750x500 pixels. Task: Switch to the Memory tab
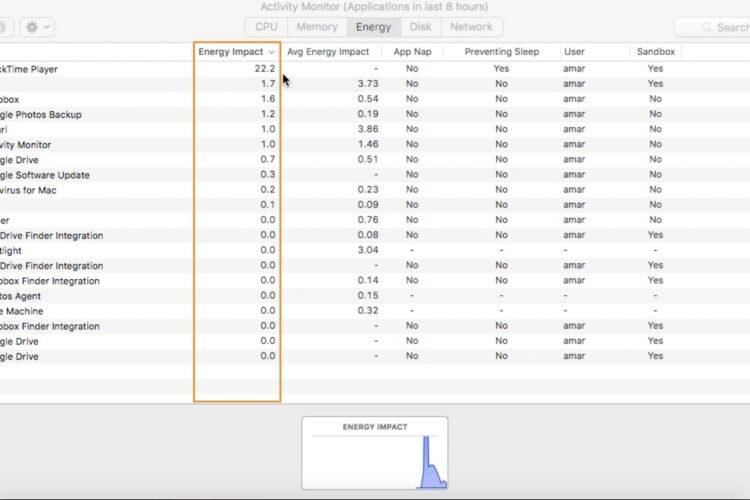(x=317, y=27)
